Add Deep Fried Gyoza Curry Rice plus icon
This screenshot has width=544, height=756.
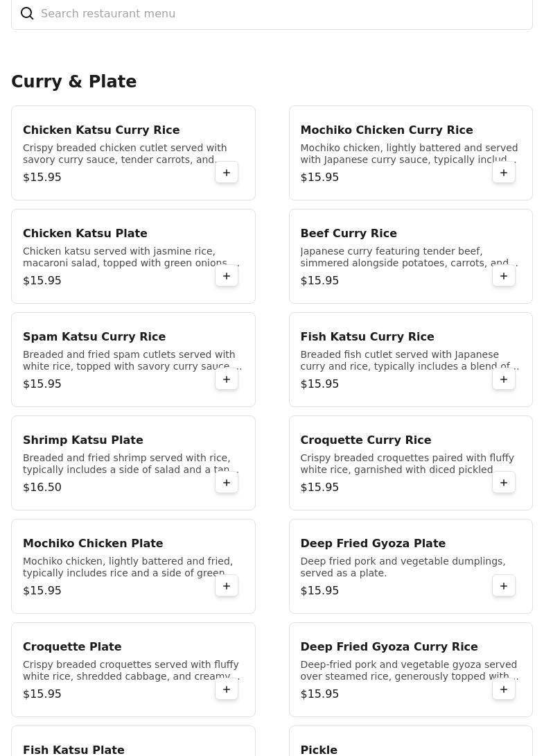tap(504, 689)
